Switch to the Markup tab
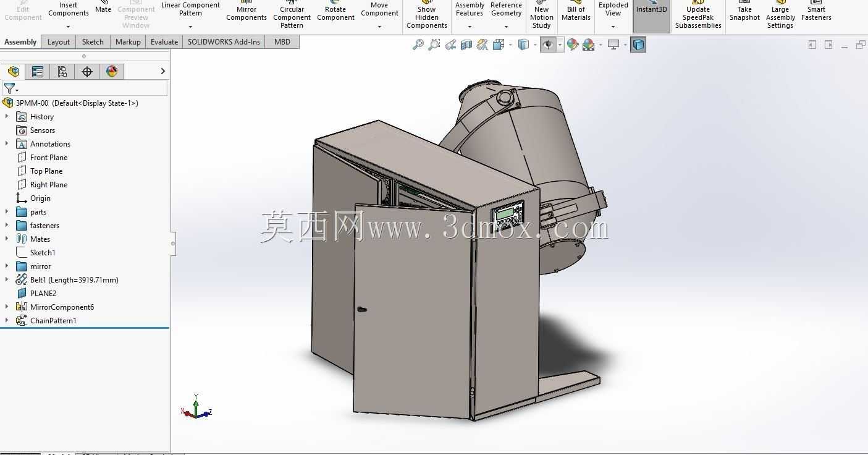Image resolution: width=868 pixels, height=455 pixels. click(128, 42)
